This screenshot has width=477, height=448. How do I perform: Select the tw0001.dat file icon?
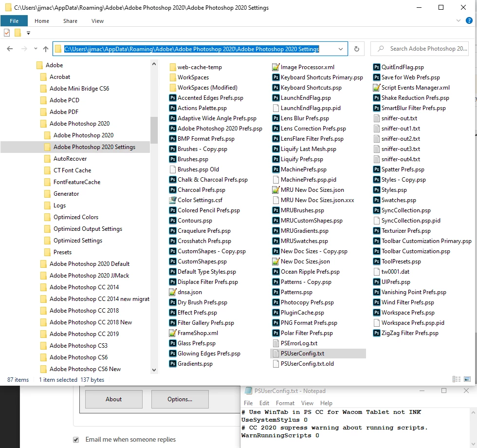pyautogui.click(x=377, y=272)
